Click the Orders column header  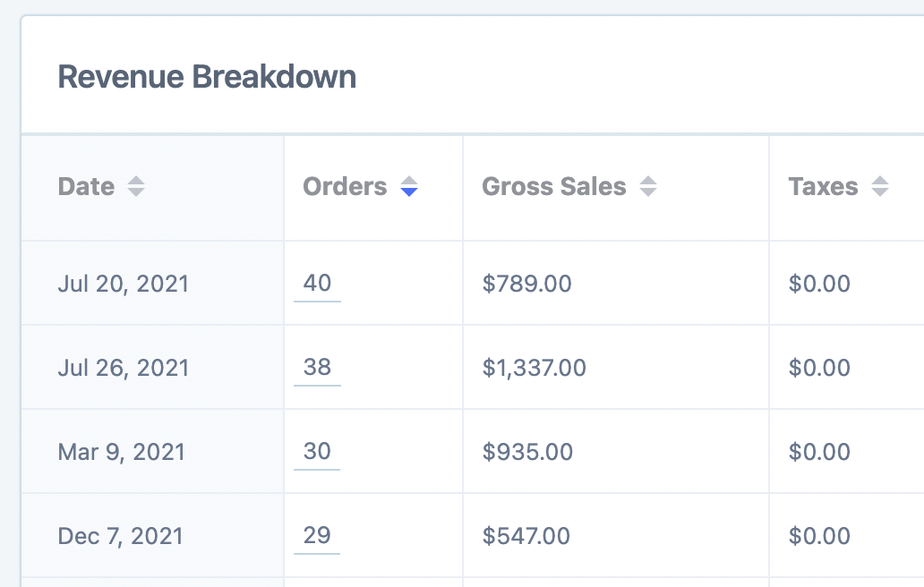tap(345, 186)
